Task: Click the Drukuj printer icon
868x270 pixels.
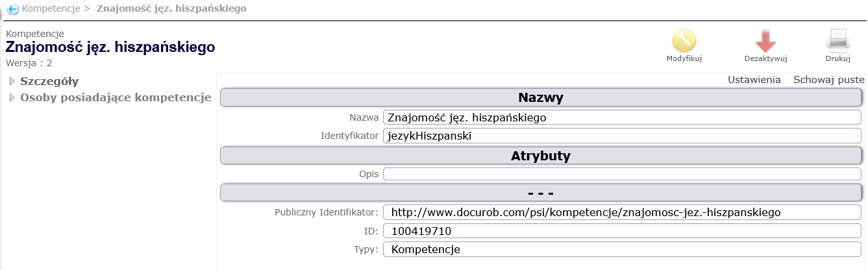Action: [x=837, y=42]
